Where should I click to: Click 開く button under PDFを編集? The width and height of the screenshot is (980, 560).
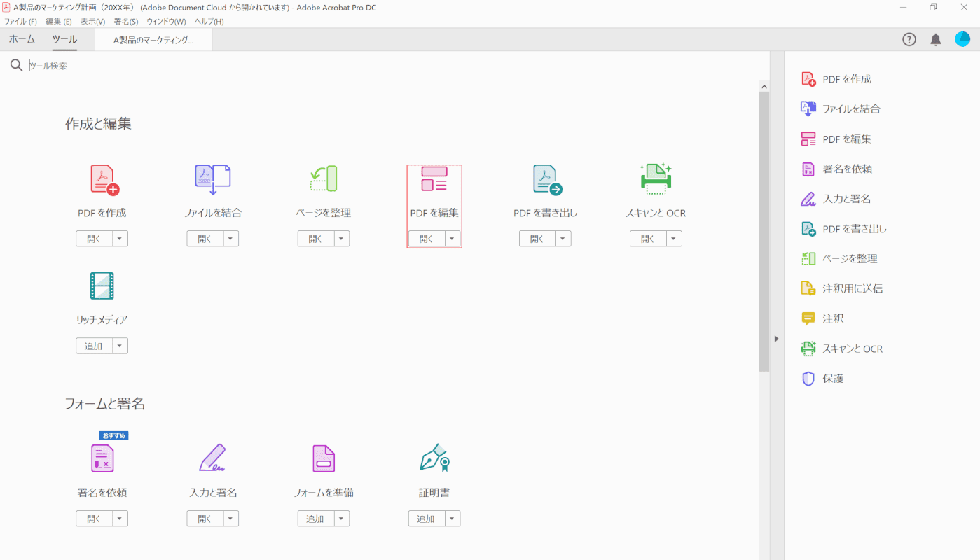pyautogui.click(x=427, y=239)
